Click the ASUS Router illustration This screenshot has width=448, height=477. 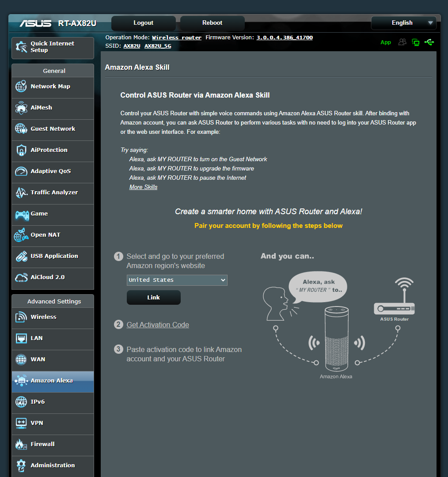[395, 297]
